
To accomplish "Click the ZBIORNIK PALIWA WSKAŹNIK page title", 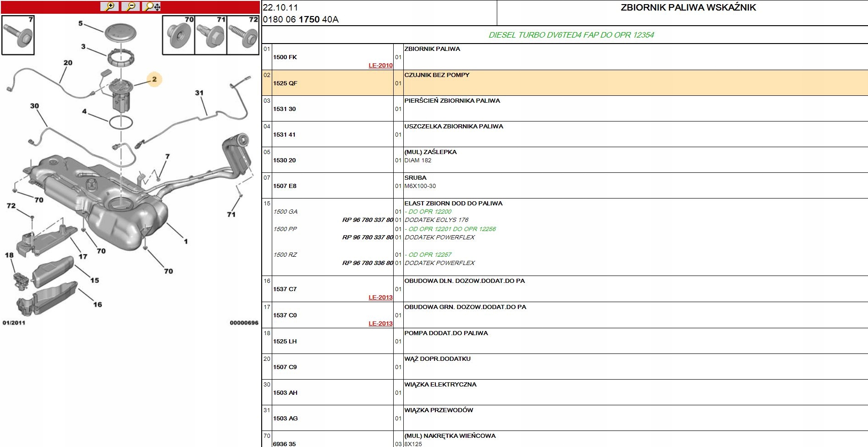I will [x=688, y=7].
